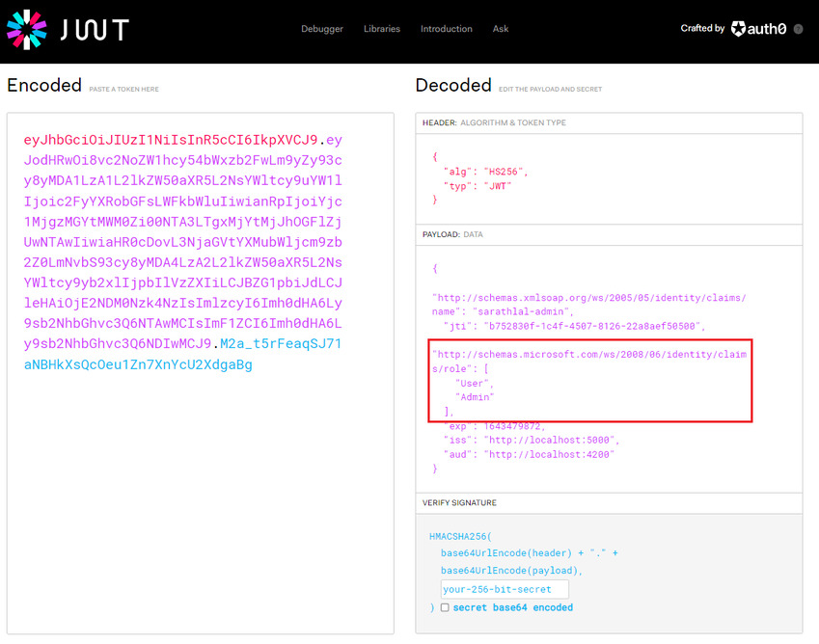Screen dimensions: 819x644
Task: Open the Ask navigation item
Action: click(x=501, y=29)
